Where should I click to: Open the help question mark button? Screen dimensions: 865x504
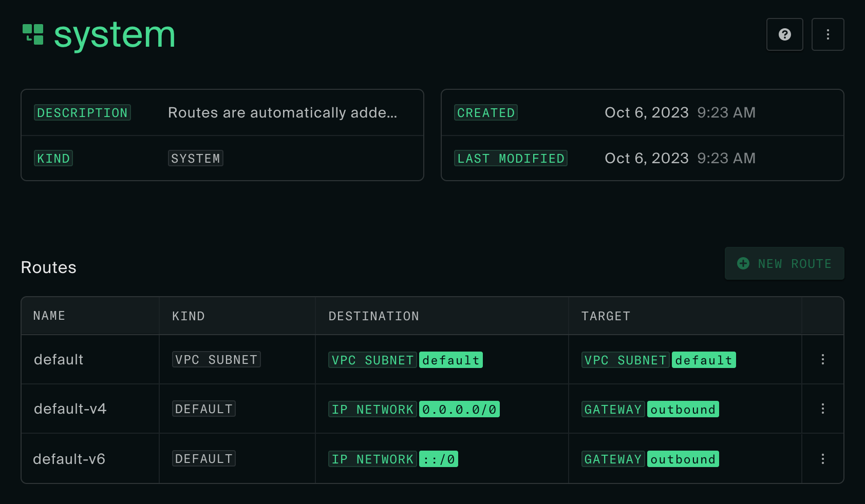(784, 34)
